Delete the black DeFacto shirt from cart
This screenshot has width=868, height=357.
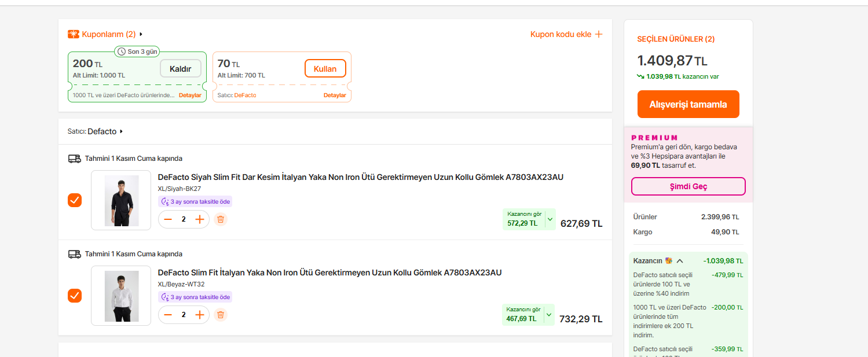pyautogui.click(x=220, y=219)
